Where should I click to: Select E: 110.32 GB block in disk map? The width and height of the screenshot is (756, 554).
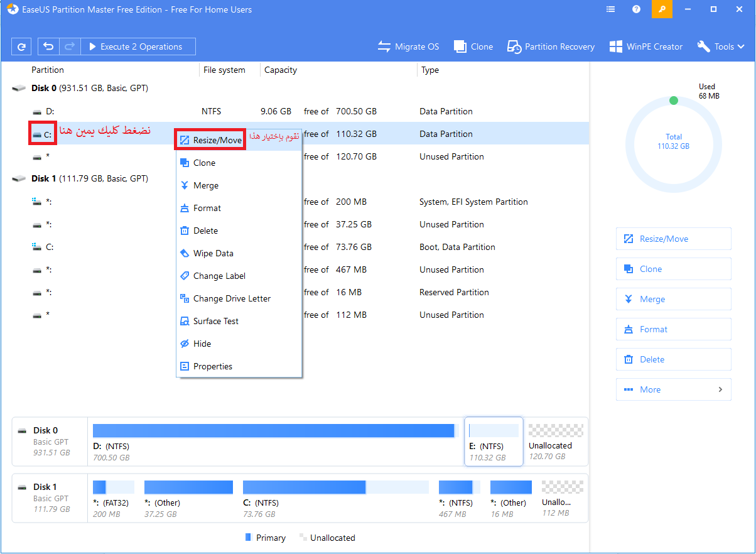pos(494,442)
